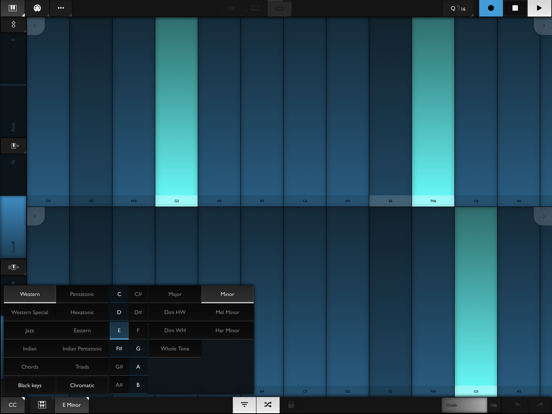Open the E Minor scale selector
552x414 pixels.
click(72, 405)
